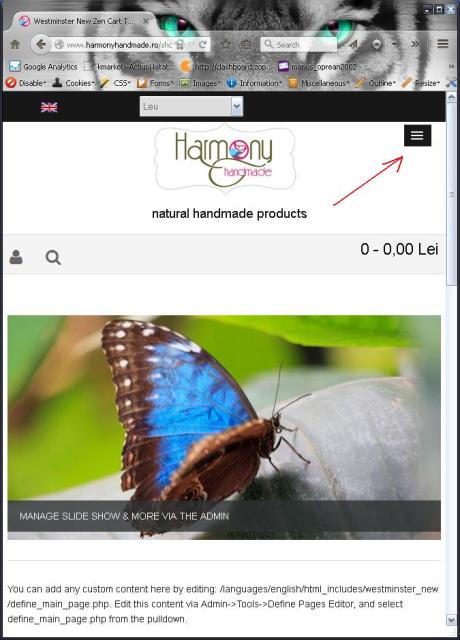Go back with browser back arrow

pyautogui.click(x=40, y=44)
